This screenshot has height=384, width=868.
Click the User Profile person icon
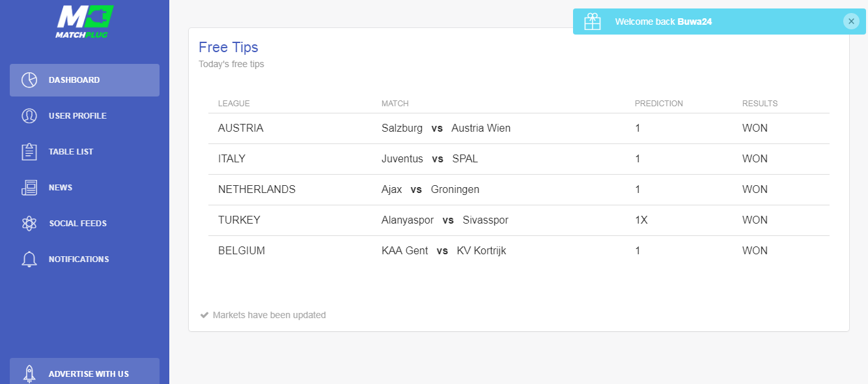[29, 116]
